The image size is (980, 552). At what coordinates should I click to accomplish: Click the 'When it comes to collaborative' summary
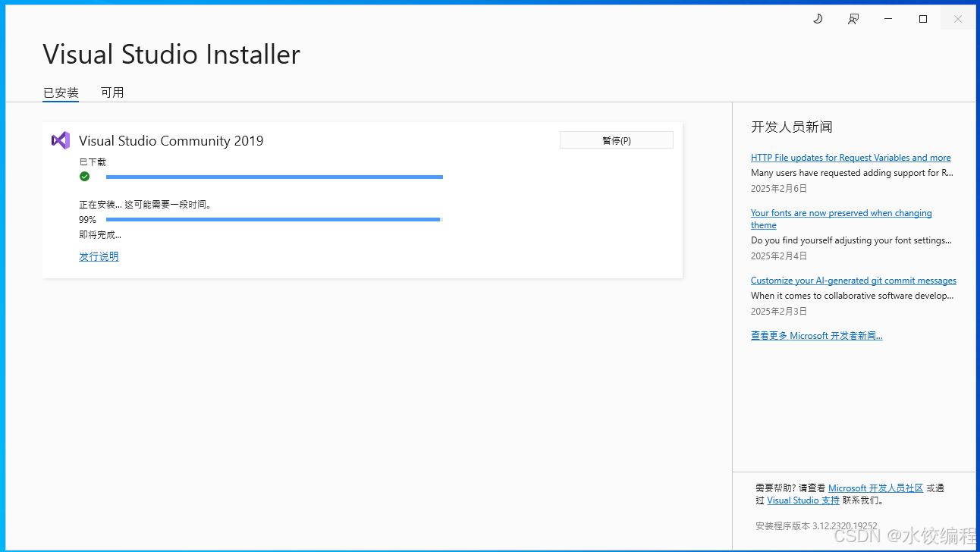[x=853, y=296]
